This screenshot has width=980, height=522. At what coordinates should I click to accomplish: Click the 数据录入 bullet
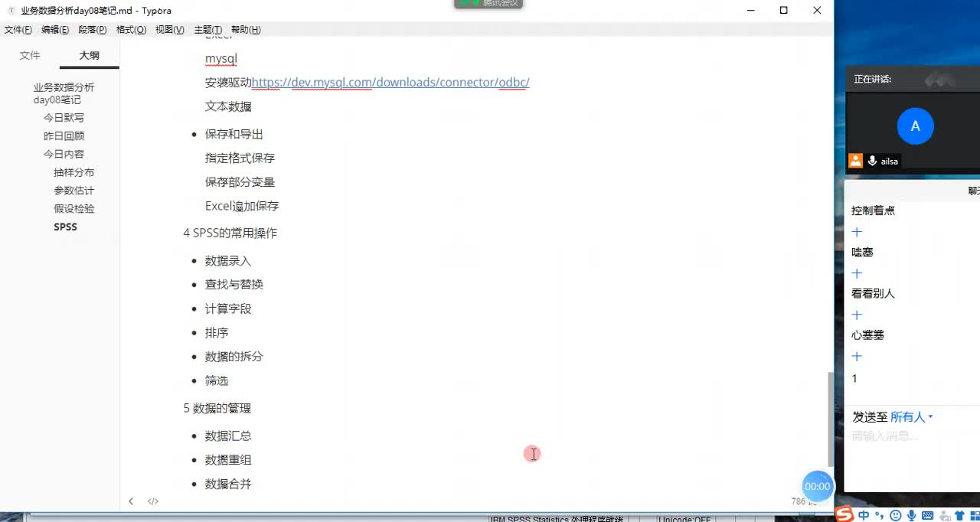pos(228,261)
